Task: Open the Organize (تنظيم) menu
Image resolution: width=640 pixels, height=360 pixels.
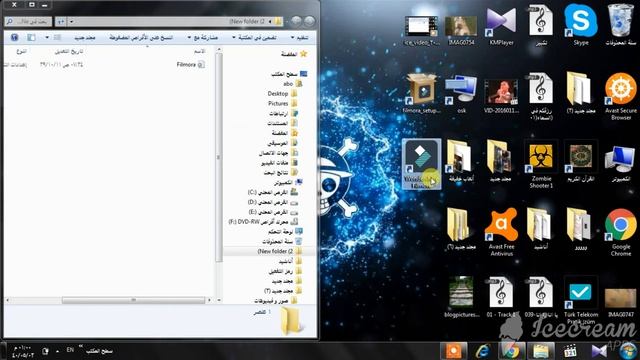Action: pos(300,38)
